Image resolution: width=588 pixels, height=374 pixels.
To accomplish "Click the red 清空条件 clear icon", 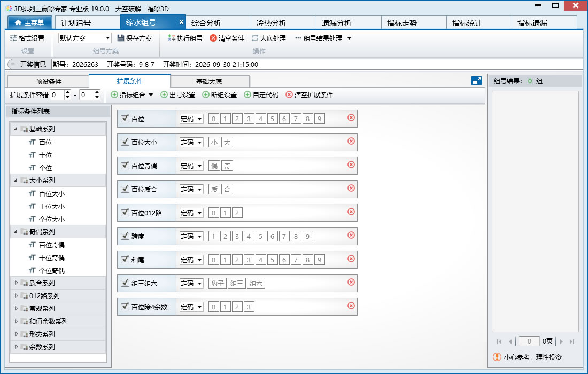I will [x=213, y=38].
